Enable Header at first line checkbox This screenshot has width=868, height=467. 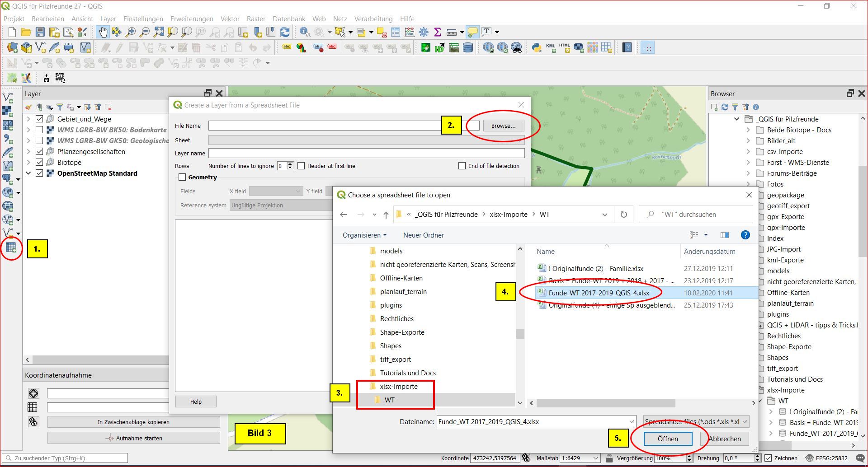302,166
